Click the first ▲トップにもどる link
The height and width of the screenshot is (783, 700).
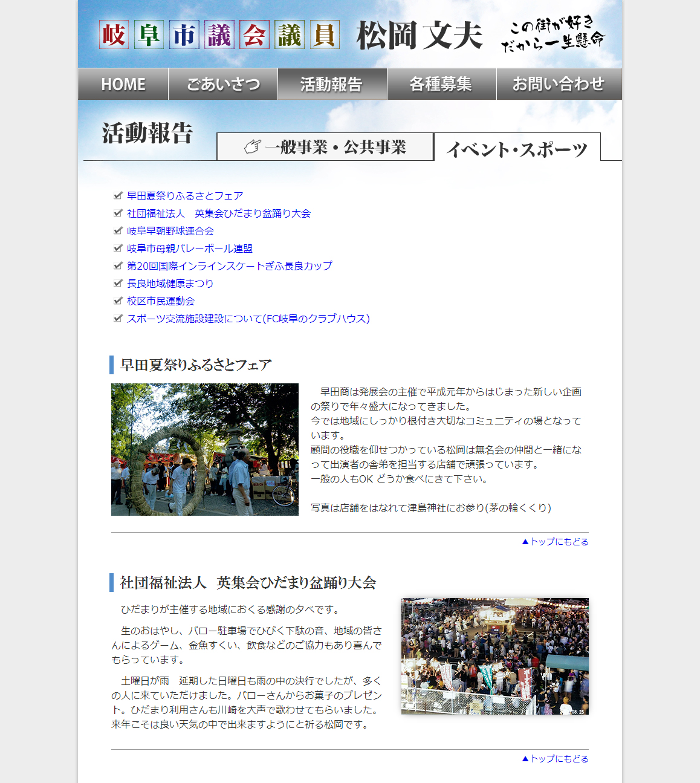[x=556, y=542]
